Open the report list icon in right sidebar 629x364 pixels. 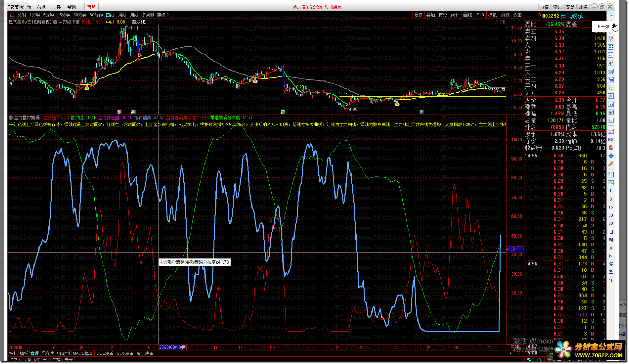click(x=611, y=38)
